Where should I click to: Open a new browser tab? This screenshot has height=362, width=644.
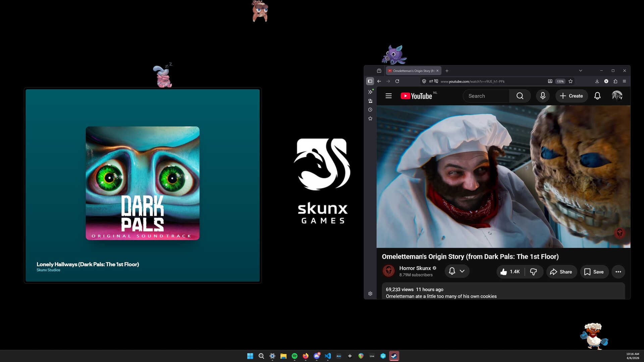coord(447,71)
